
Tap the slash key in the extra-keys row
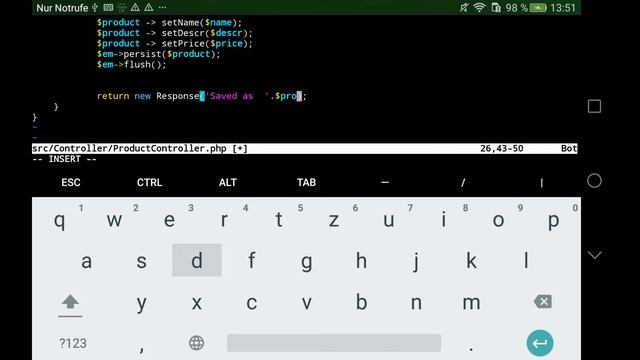[x=463, y=182]
